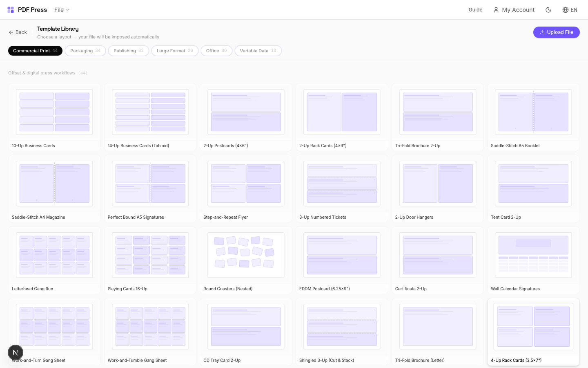Screen dimensions: 588x368
Task: Click the upload arrow icon on Upload File
Action: click(x=543, y=32)
